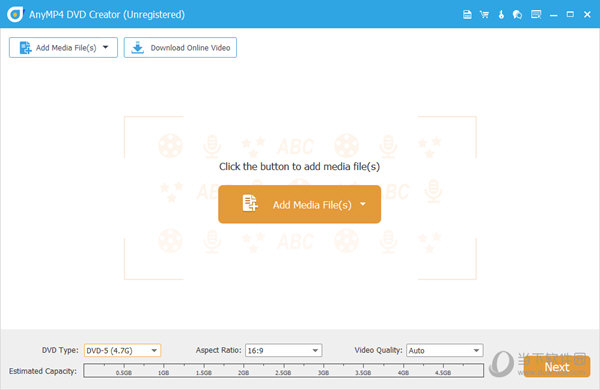The height and width of the screenshot is (390, 600).
Task: Click the orange Add Media File(s) button
Action: [x=299, y=204]
